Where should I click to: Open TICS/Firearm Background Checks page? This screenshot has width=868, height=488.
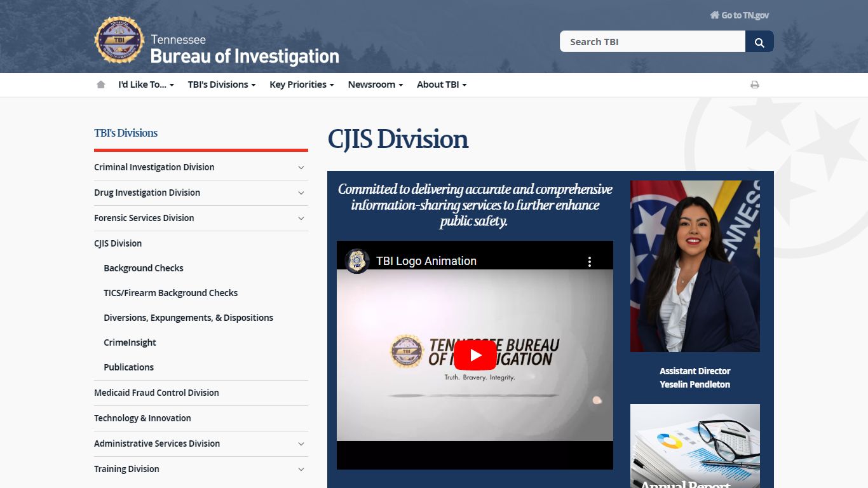[171, 293]
